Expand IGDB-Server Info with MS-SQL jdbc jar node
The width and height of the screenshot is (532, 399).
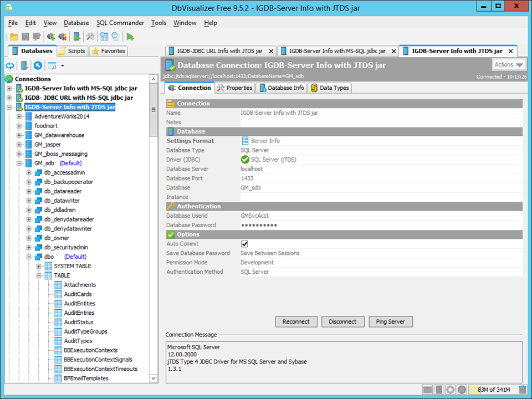(x=9, y=89)
